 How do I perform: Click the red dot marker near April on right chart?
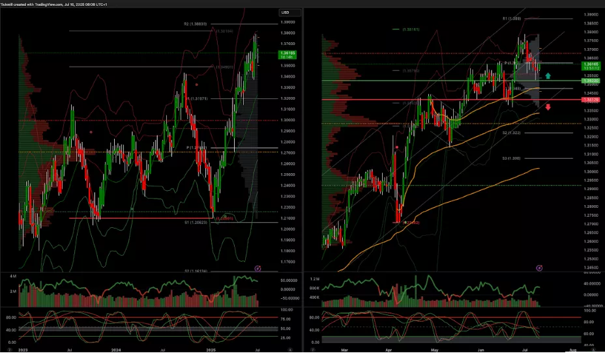[x=397, y=147]
